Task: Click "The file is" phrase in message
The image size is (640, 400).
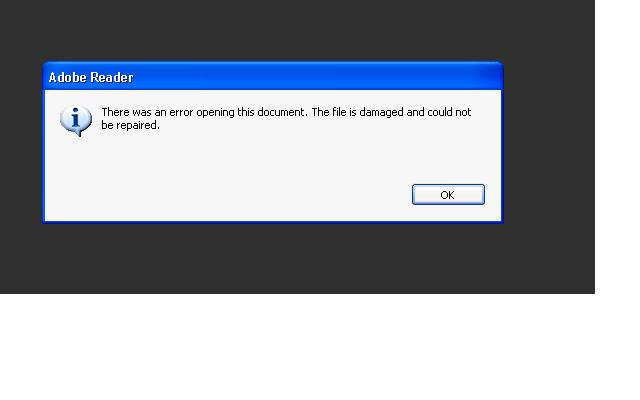Action: [x=334, y=112]
